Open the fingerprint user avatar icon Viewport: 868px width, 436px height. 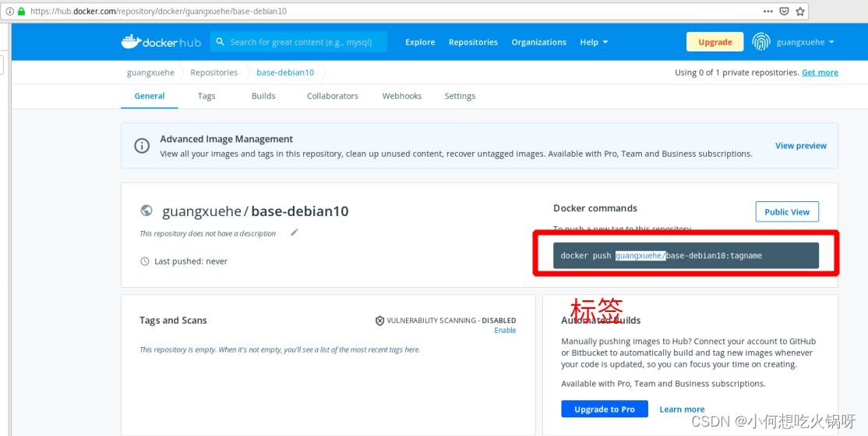[x=761, y=42]
